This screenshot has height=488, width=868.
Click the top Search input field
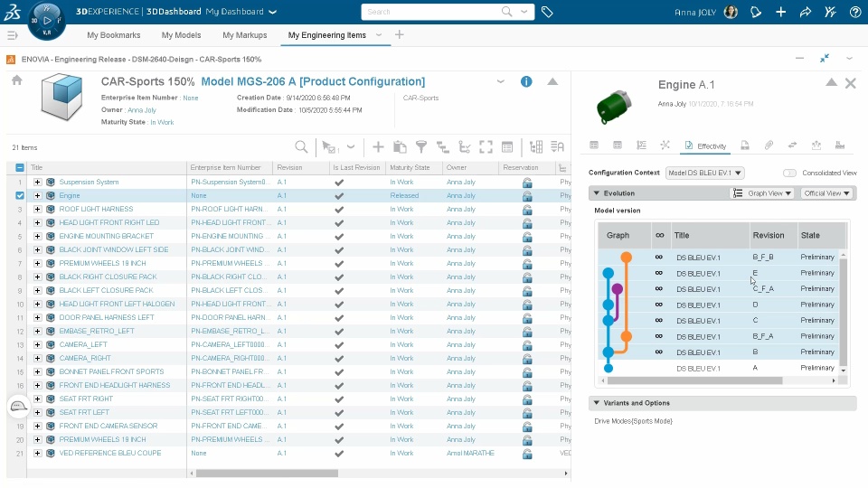click(432, 12)
